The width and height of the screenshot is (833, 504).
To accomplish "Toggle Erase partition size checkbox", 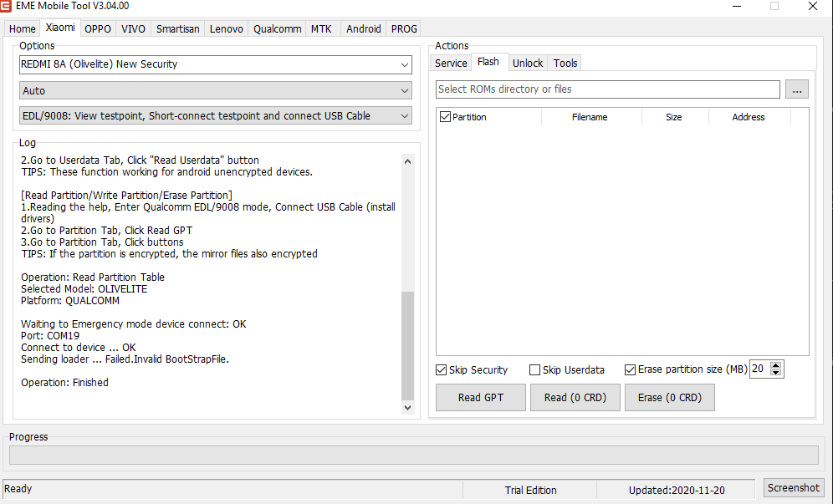I will (x=631, y=369).
